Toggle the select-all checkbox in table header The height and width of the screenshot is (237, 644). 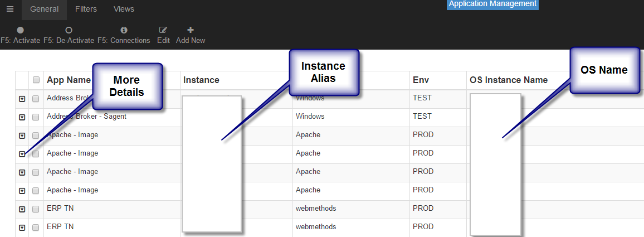(36, 80)
